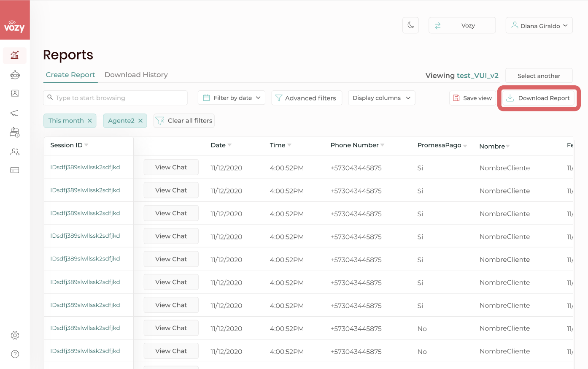Sort by Nombre column arrow

(x=508, y=146)
